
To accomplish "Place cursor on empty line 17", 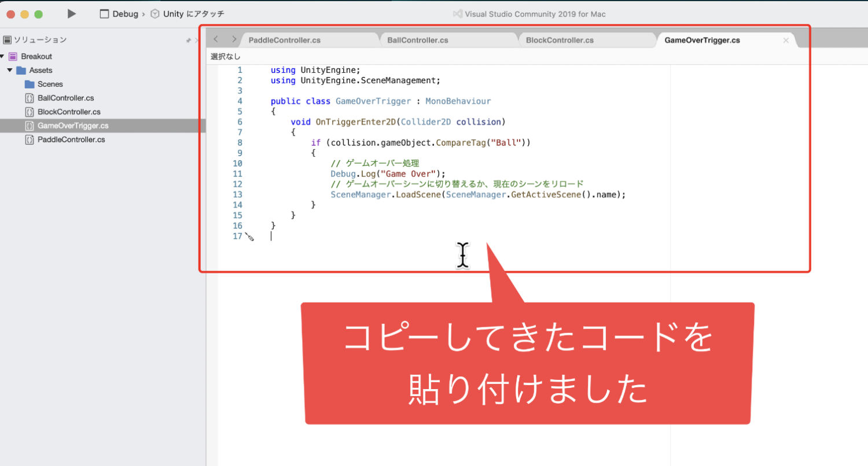I will click(x=271, y=236).
